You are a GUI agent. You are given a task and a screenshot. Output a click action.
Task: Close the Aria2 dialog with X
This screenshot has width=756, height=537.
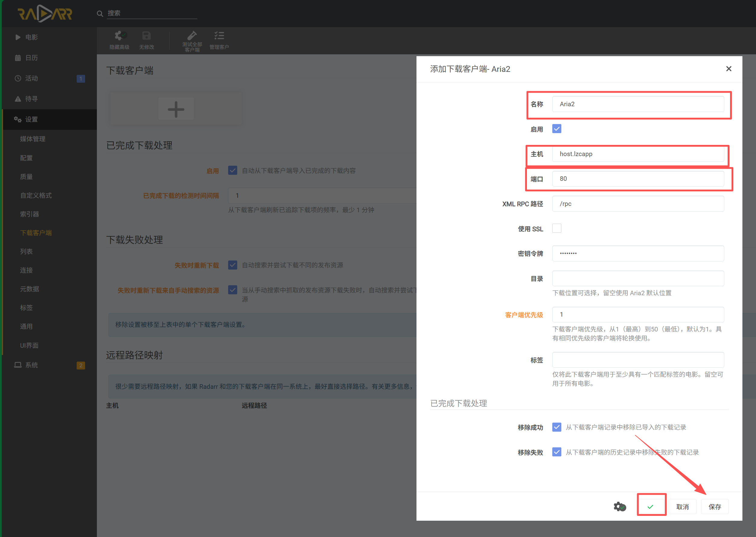(729, 69)
